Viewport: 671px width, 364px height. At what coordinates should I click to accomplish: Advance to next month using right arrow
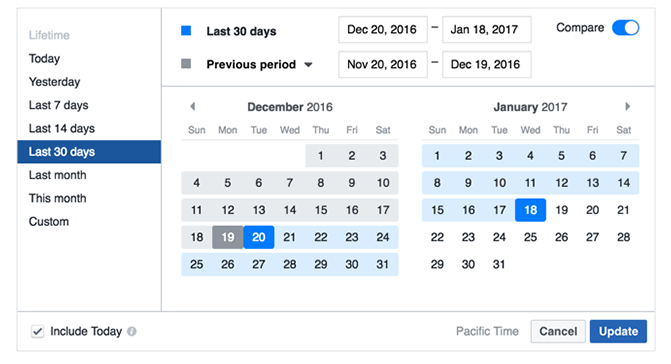click(x=627, y=107)
